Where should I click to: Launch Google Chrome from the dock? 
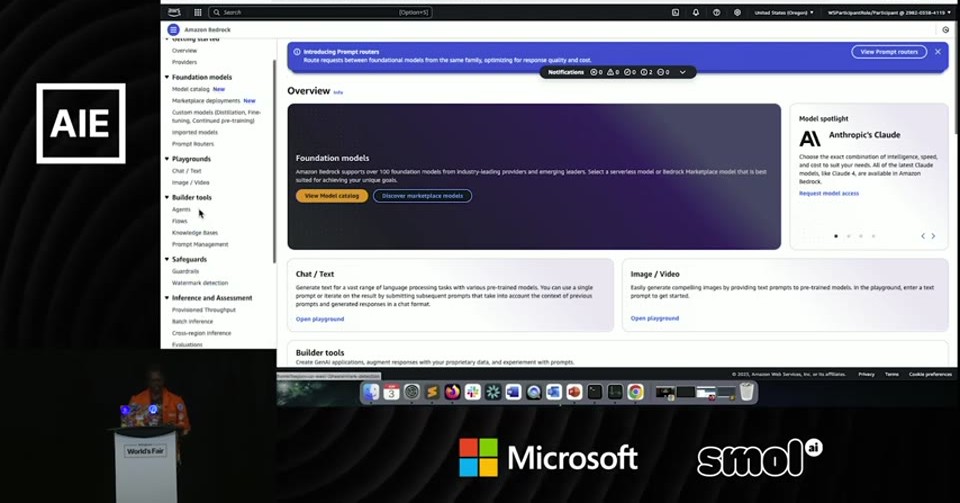click(636, 392)
